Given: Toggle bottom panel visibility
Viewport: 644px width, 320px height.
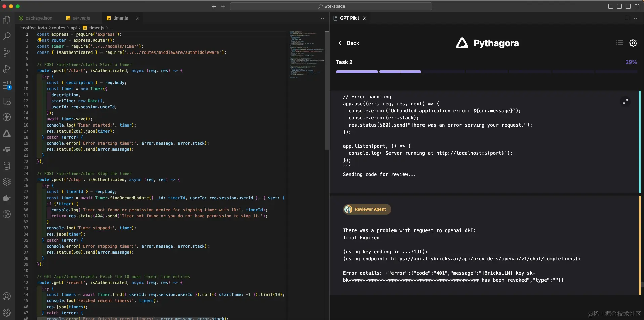Looking at the screenshot, I should (x=619, y=6).
